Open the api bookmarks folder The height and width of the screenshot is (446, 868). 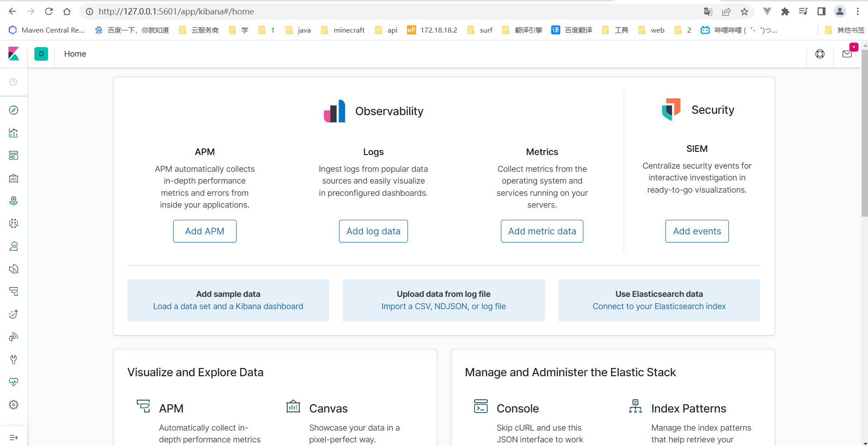click(x=386, y=30)
